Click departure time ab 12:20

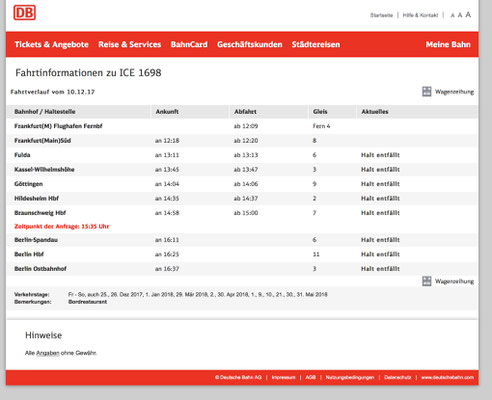pyautogui.click(x=246, y=141)
